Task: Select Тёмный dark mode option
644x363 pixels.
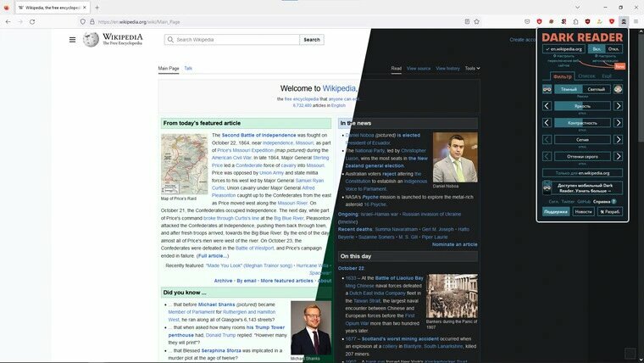Action: (569, 89)
